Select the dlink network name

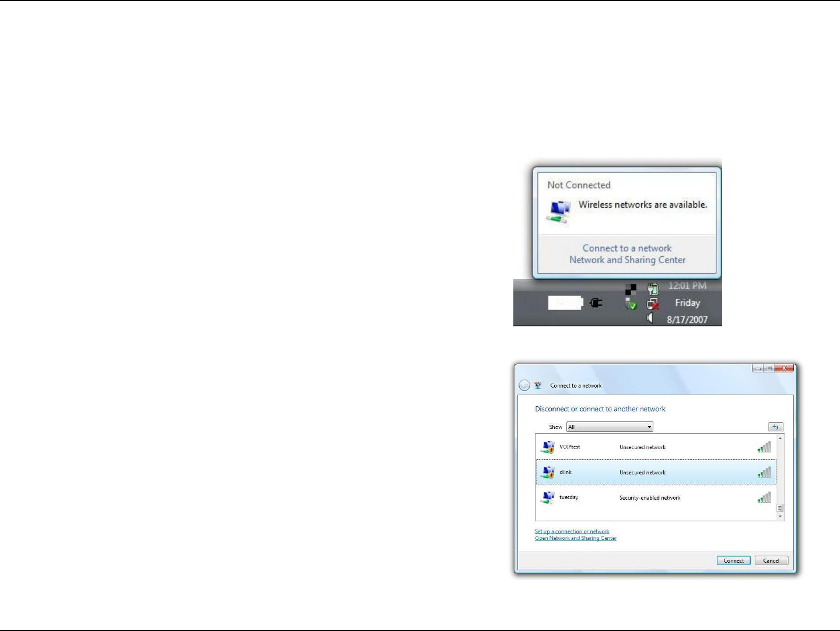(565, 472)
